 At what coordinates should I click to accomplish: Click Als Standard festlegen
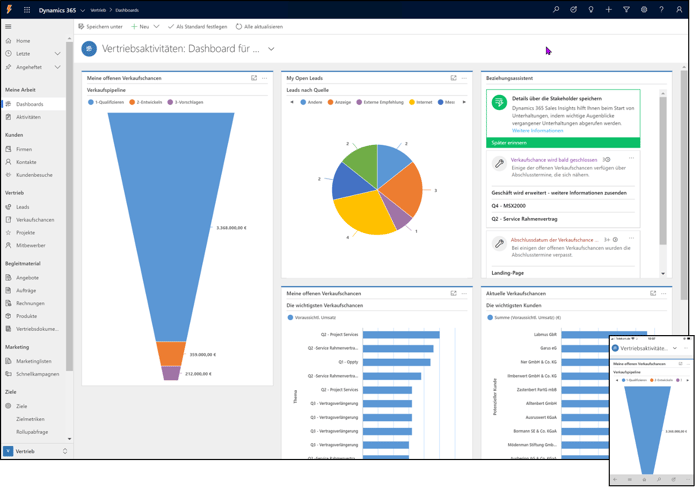(x=197, y=27)
